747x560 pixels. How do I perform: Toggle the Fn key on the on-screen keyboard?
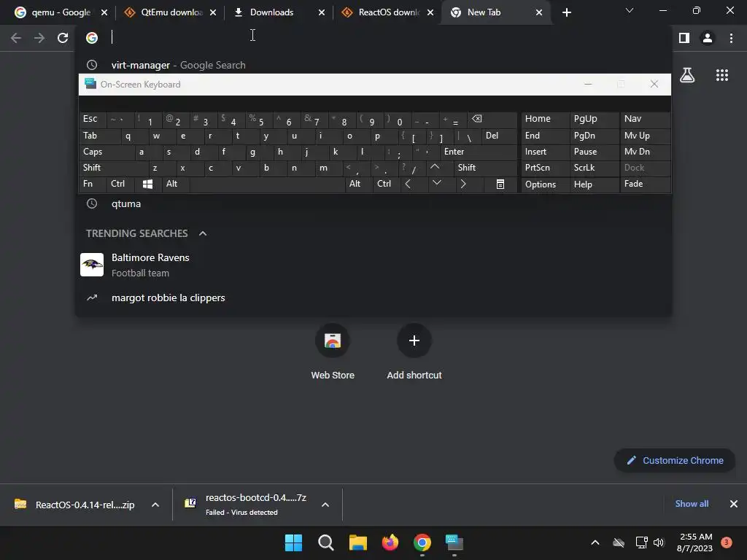click(93, 184)
